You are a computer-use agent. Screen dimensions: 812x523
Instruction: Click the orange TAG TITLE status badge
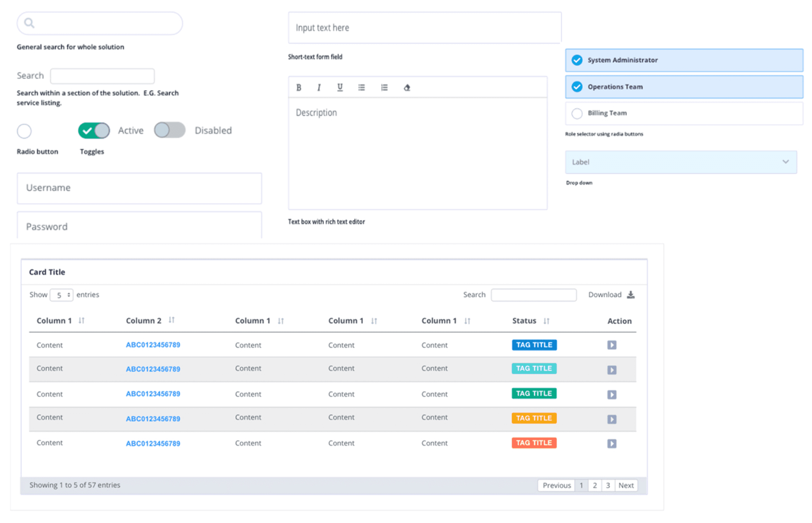[534, 418]
